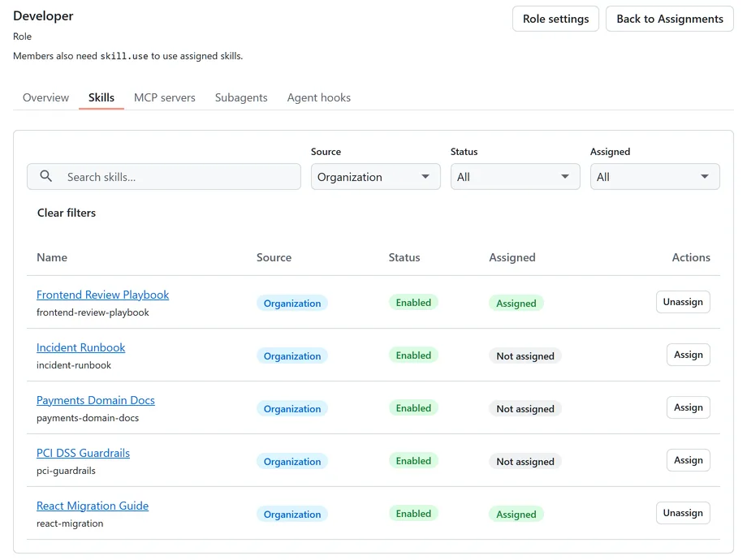Click Enabled badge in PCI DSS Guardrails row
Screen dimensions: 747x560
coord(413,461)
